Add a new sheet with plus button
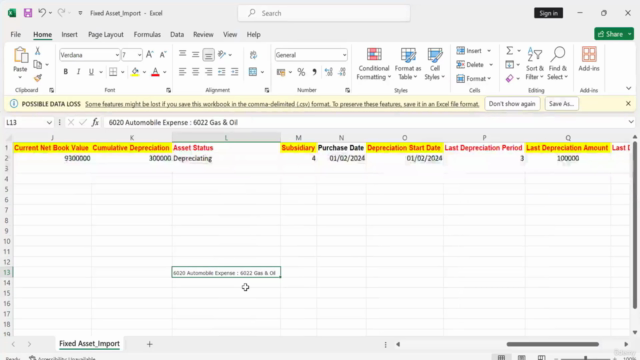The image size is (640, 360). [149, 344]
